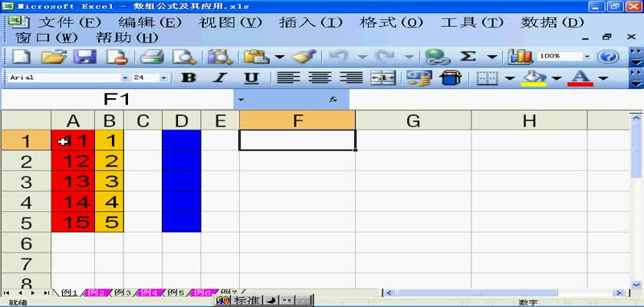This screenshot has width=644, height=307.
Task: Click the AutoSum sigma icon
Action: pyautogui.click(x=468, y=57)
